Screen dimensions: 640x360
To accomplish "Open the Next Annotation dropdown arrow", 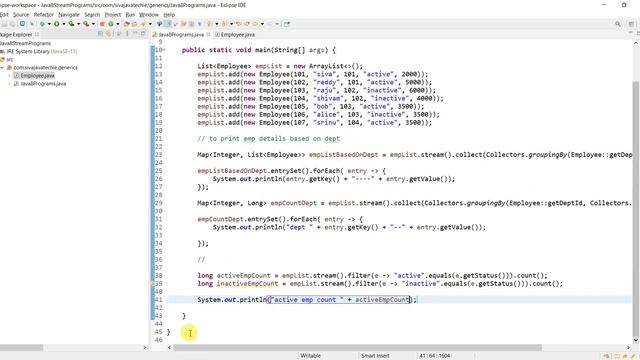I will 217,24.
